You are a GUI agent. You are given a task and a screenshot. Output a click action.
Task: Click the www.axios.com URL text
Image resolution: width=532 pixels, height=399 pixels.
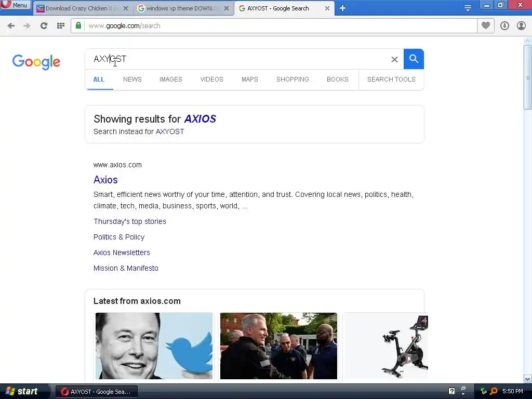117,165
